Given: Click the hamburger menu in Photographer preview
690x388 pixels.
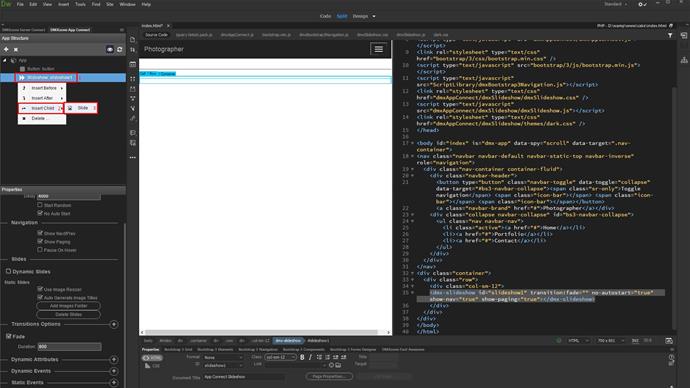Looking at the screenshot, I should [378, 49].
